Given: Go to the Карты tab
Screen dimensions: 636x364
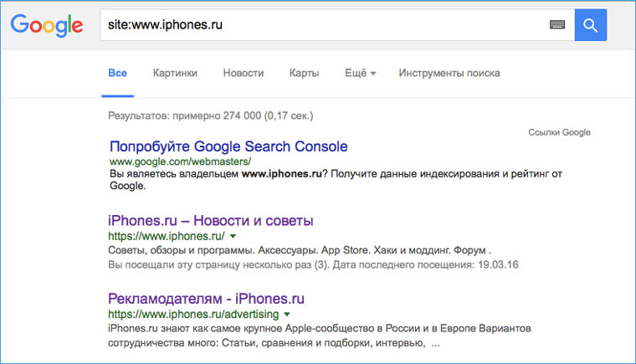Looking at the screenshot, I should click(x=304, y=73).
